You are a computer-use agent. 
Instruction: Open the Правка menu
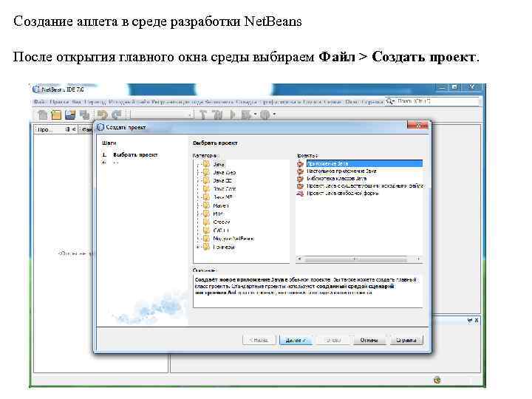[59, 102]
